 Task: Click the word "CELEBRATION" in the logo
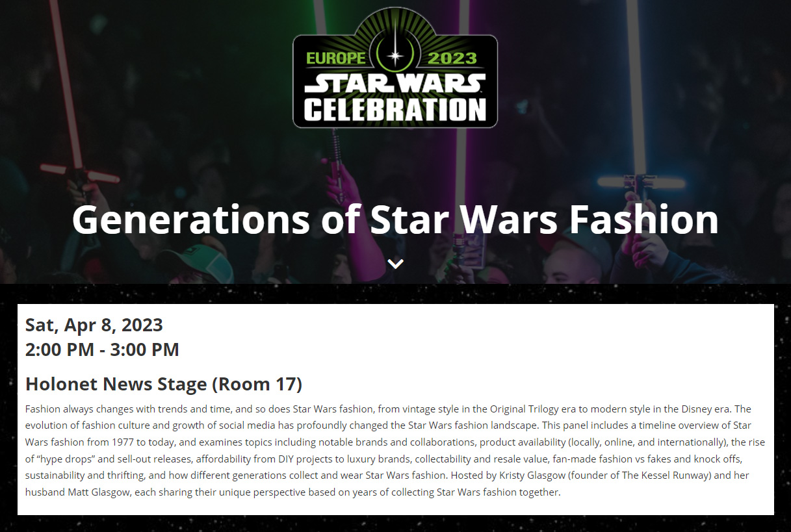(x=395, y=109)
